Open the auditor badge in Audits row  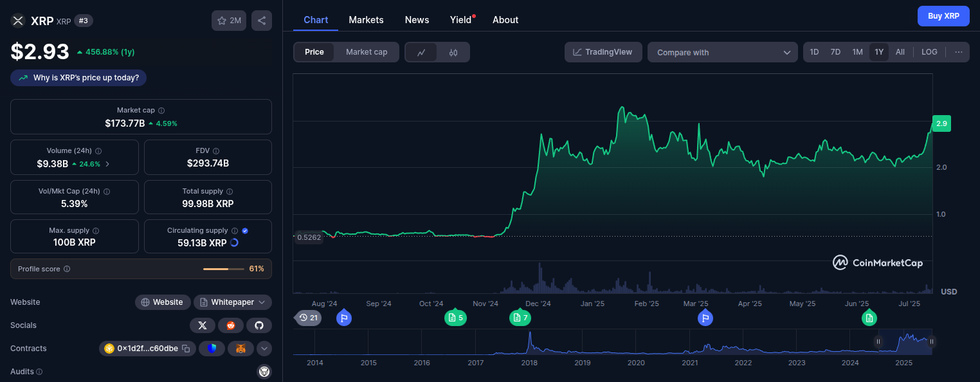pos(264,372)
